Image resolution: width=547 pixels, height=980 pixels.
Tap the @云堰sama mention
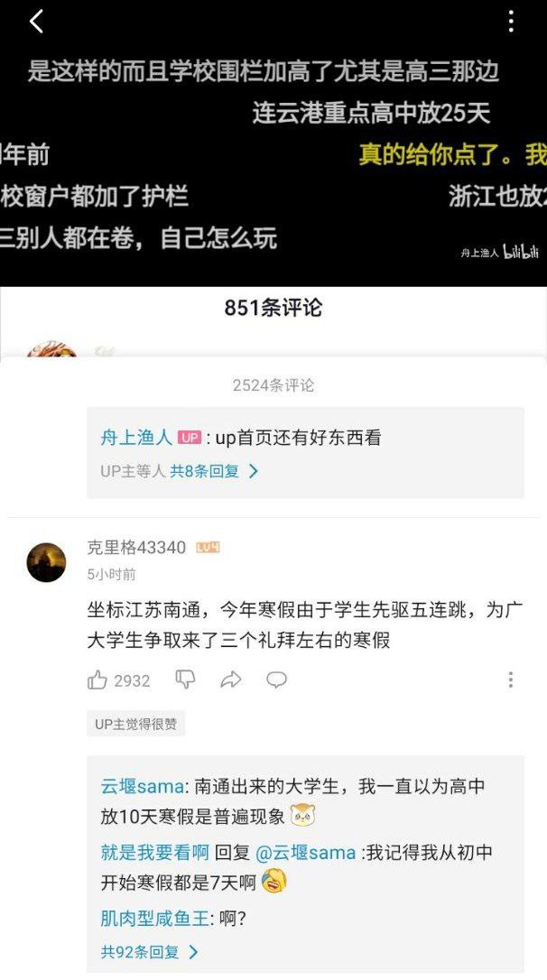click(x=306, y=853)
